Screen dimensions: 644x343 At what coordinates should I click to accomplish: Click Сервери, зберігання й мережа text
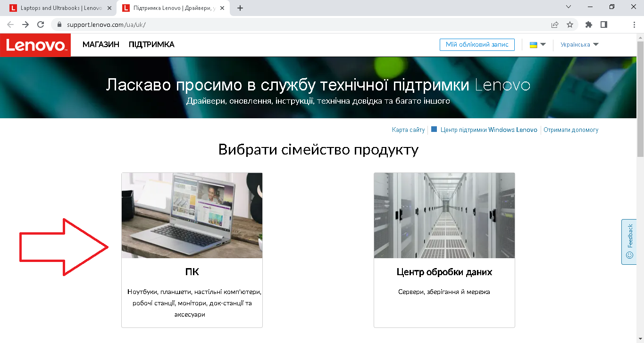click(444, 292)
